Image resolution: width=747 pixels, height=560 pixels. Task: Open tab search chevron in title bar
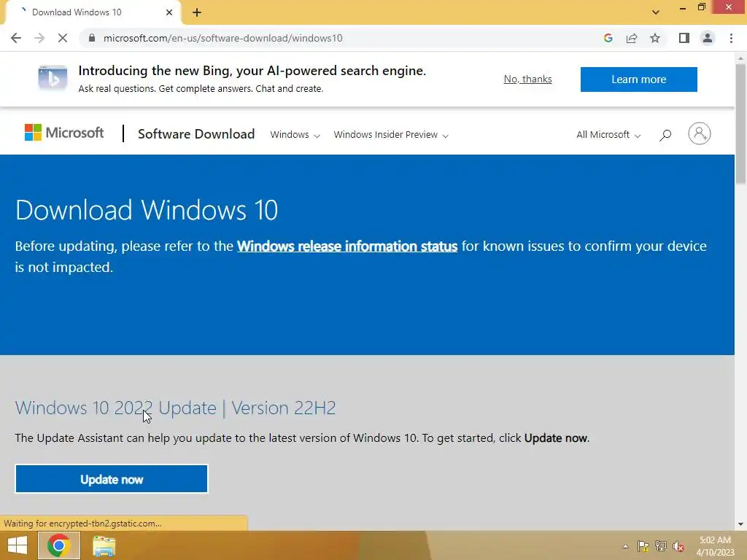click(656, 12)
